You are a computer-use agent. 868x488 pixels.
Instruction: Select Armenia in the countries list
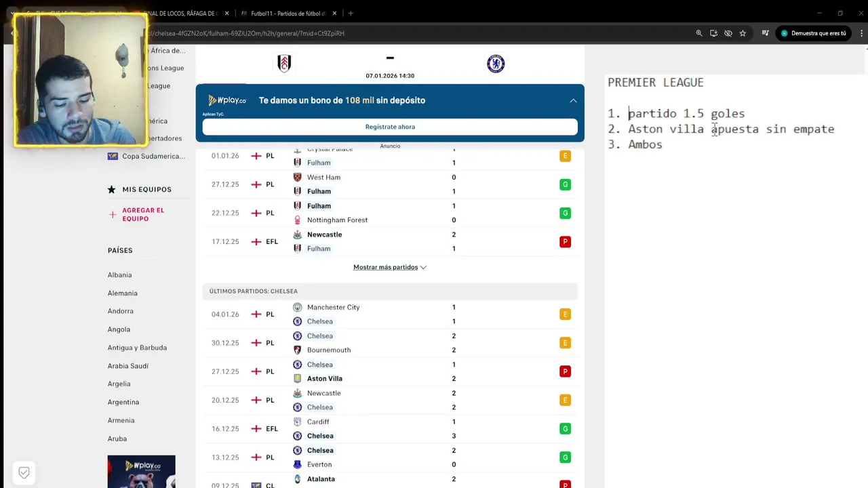point(121,420)
